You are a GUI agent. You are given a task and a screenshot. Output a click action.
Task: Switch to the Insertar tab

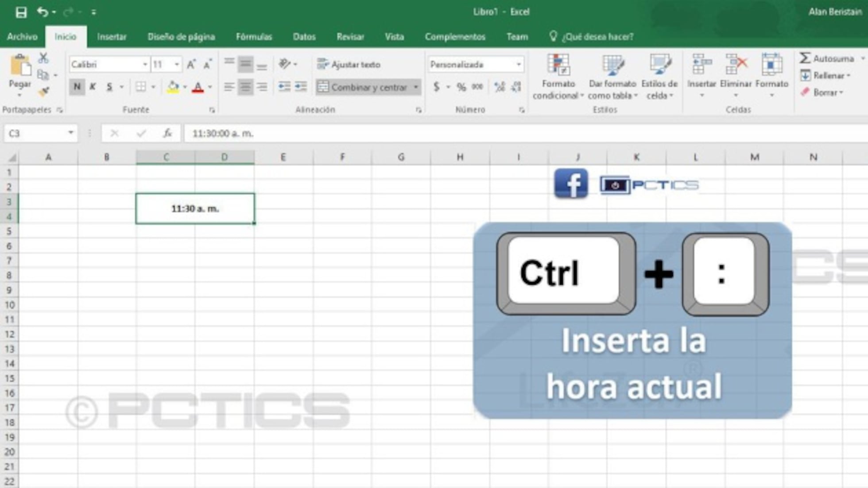pos(112,37)
